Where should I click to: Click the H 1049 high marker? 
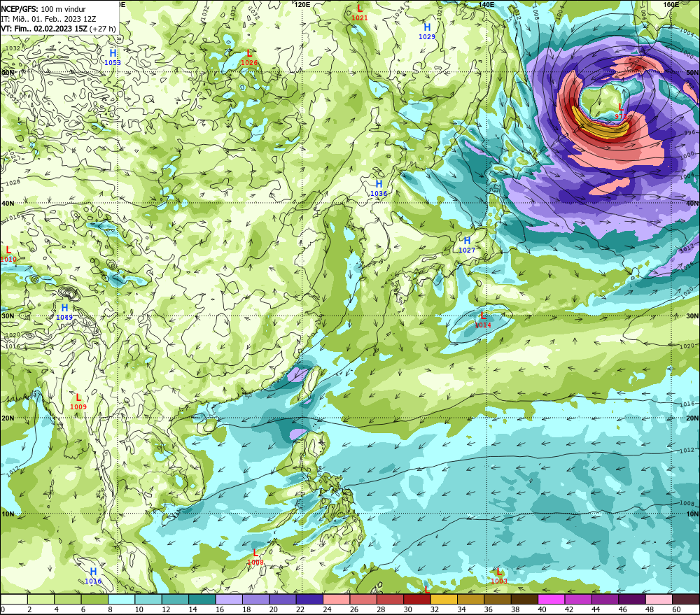click(64, 312)
